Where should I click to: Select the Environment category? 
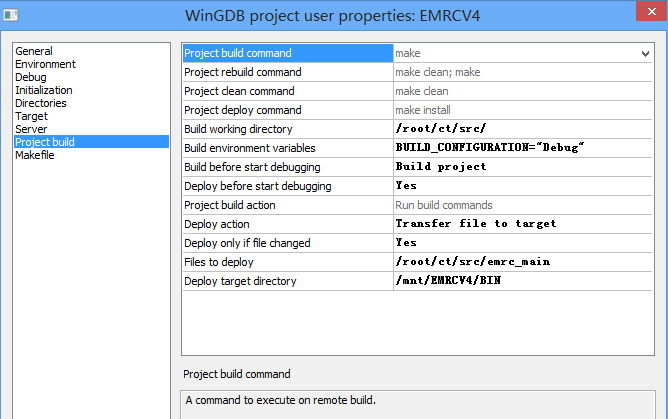click(46, 64)
